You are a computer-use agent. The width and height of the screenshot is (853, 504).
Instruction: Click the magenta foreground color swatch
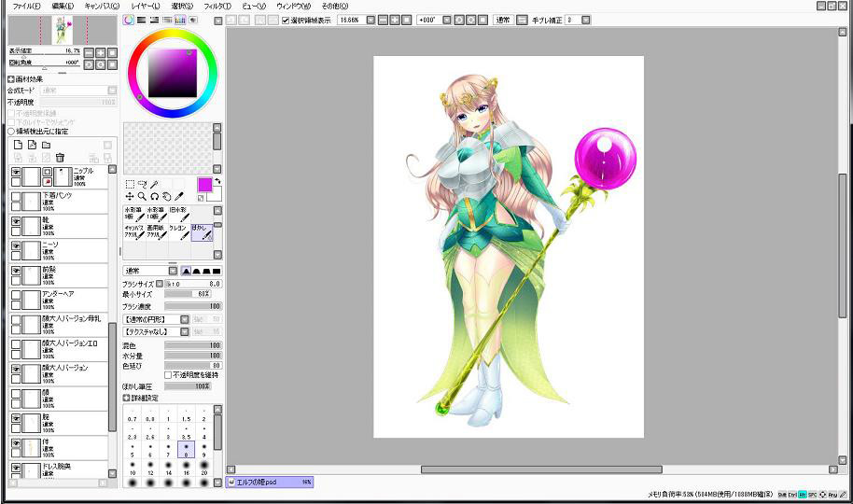pyautogui.click(x=204, y=184)
